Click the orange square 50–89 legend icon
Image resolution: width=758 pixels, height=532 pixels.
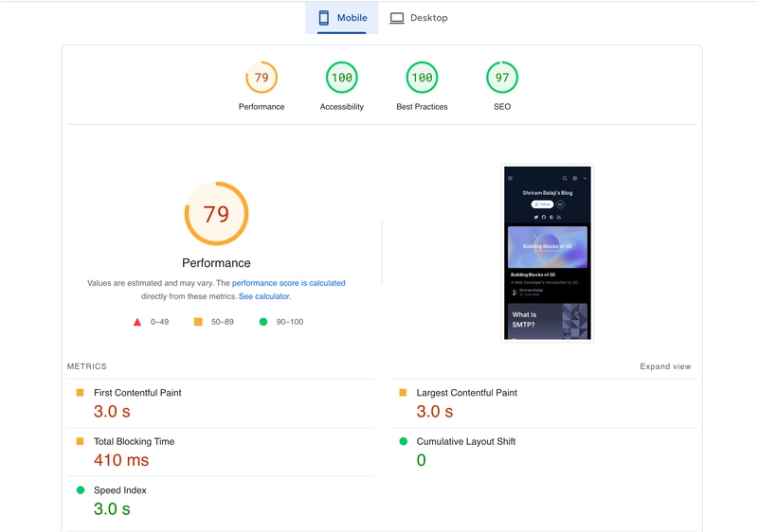[x=198, y=322]
